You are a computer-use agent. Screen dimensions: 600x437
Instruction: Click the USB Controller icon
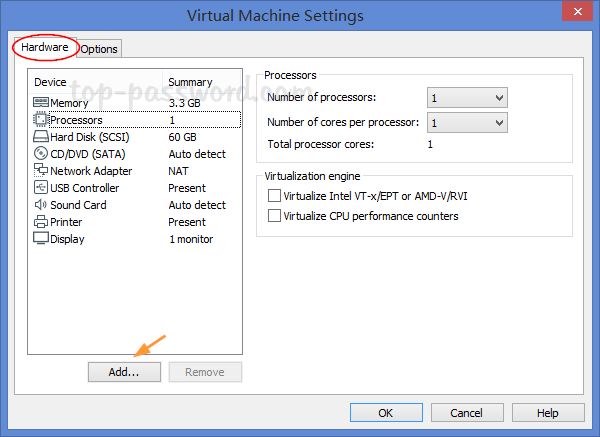coord(41,188)
